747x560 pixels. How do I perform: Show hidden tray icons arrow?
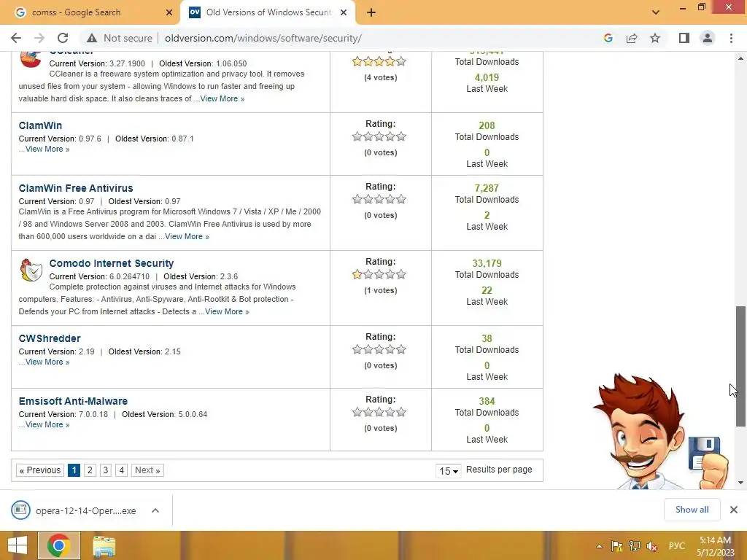pyautogui.click(x=600, y=547)
